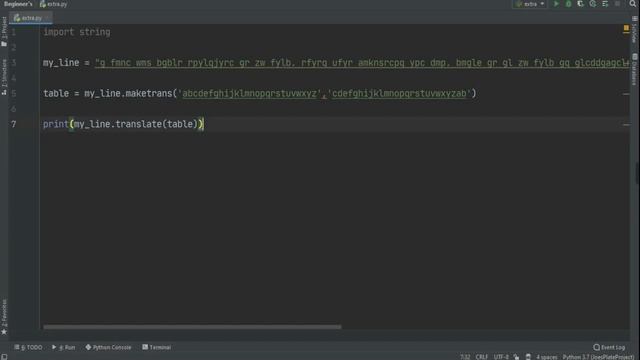Toggle tool window bars icon in status bar corner
The width and height of the screenshot is (640, 360).
pos(4,357)
